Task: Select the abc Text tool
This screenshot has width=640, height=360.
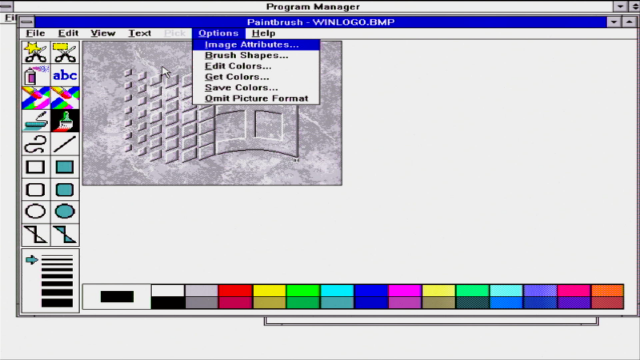Action: 65,75
